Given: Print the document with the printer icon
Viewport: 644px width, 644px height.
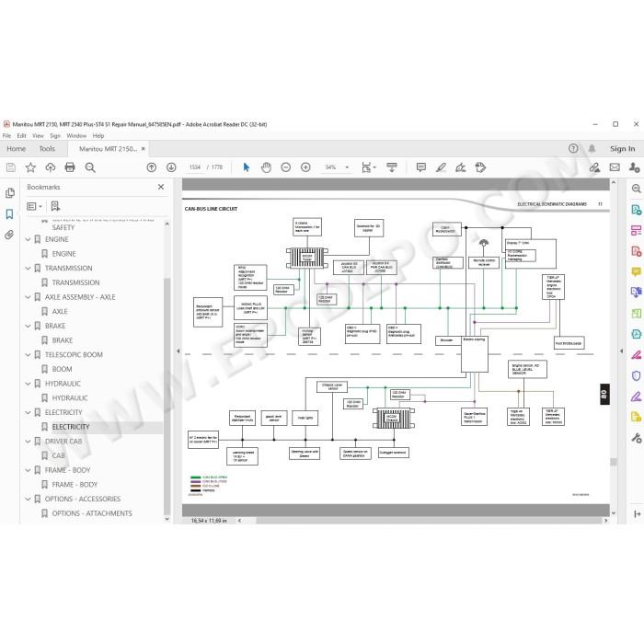Looking at the screenshot, I should [x=70, y=167].
